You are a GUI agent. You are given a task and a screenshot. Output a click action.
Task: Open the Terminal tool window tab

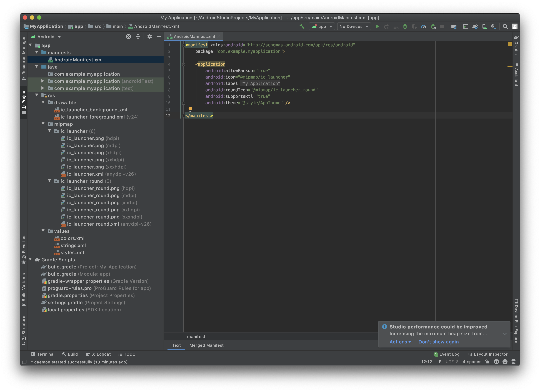pyautogui.click(x=43, y=354)
